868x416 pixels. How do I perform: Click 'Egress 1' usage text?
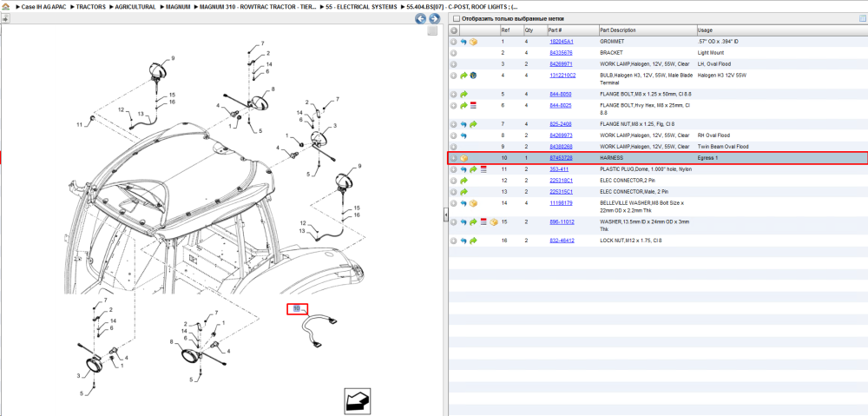point(708,158)
